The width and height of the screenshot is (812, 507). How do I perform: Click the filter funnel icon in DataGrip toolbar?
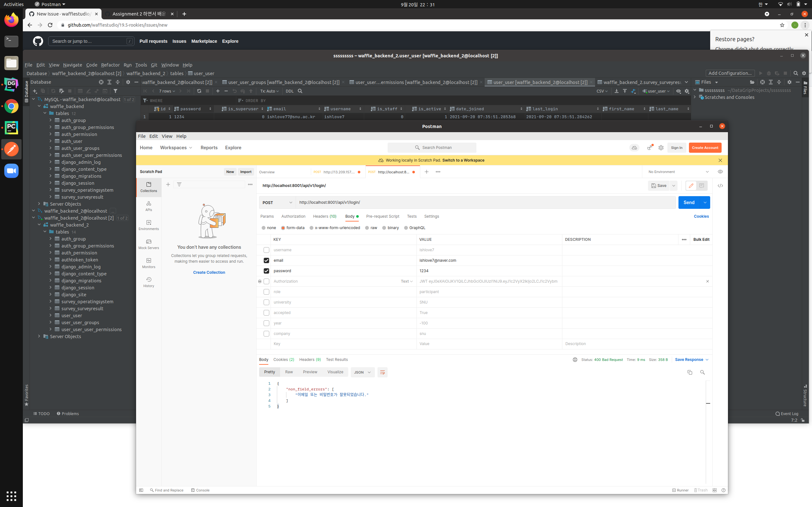115,91
